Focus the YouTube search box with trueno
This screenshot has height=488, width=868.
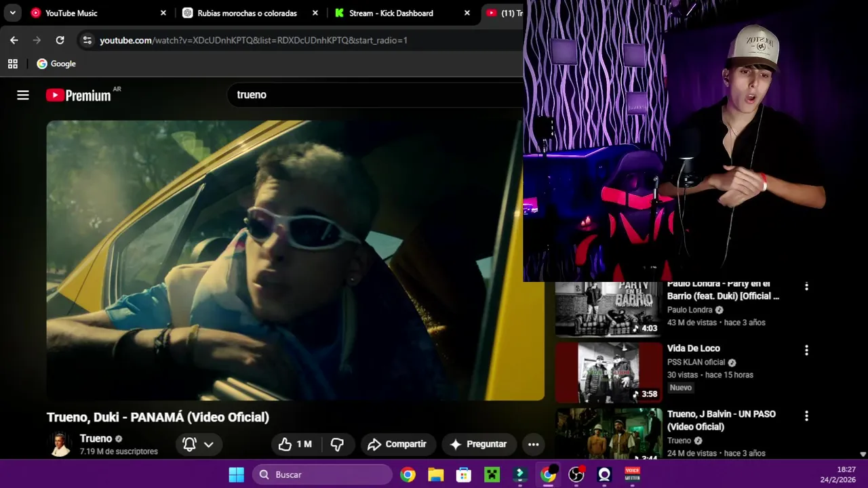pos(376,95)
